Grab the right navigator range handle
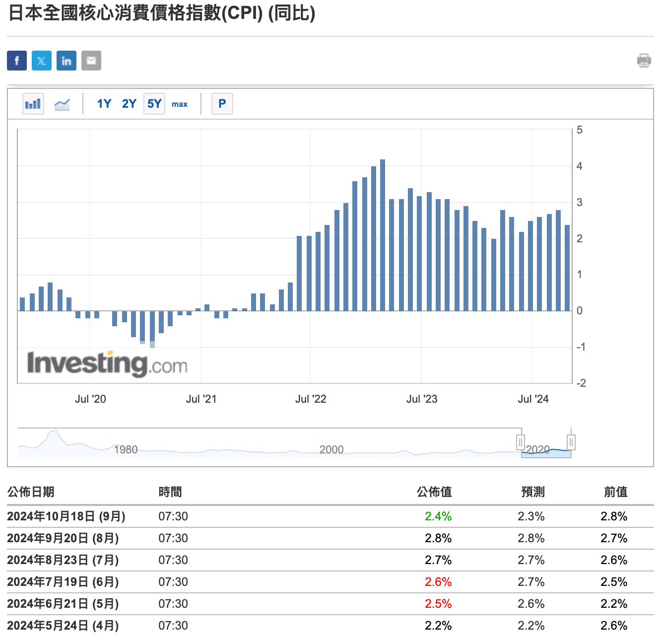The width and height of the screenshot is (659, 644). pyautogui.click(x=571, y=442)
